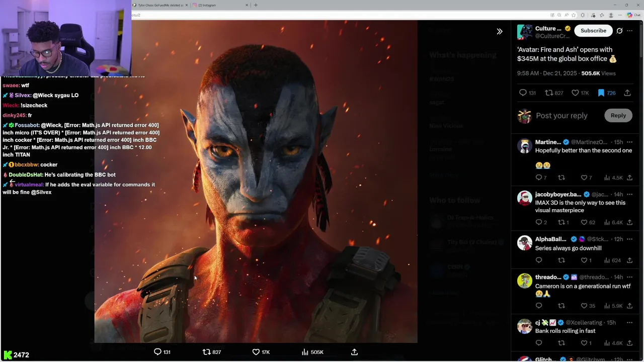
Task: Repost Martine's comment
Action: pyautogui.click(x=561, y=177)
